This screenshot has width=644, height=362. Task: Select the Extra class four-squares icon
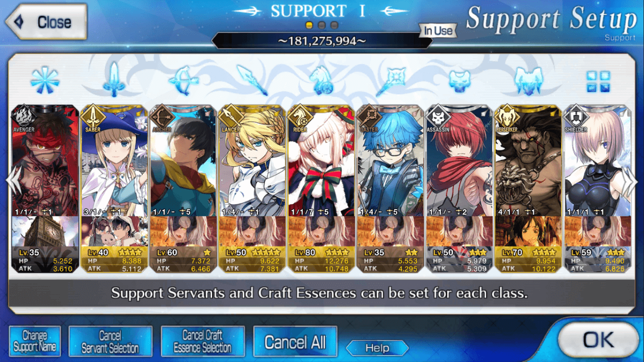click(598, 82)
